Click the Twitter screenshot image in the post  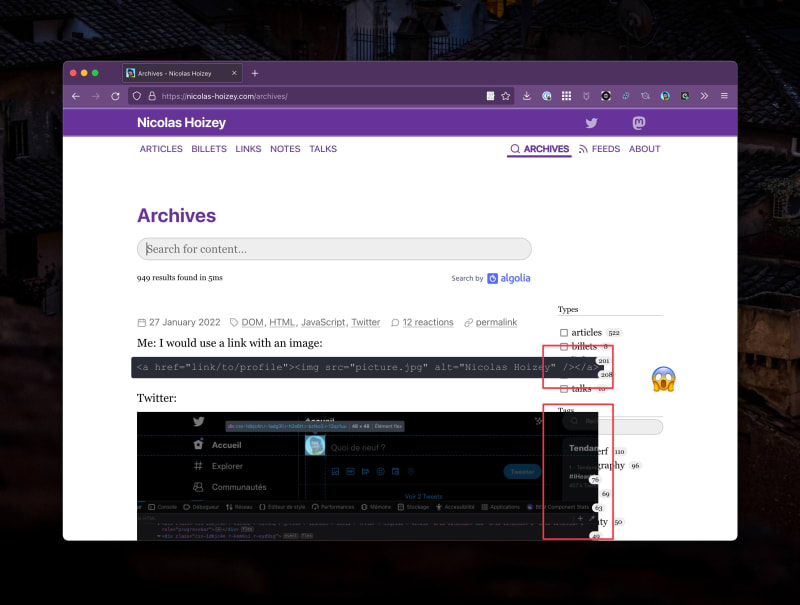click(x=367, y=476)
